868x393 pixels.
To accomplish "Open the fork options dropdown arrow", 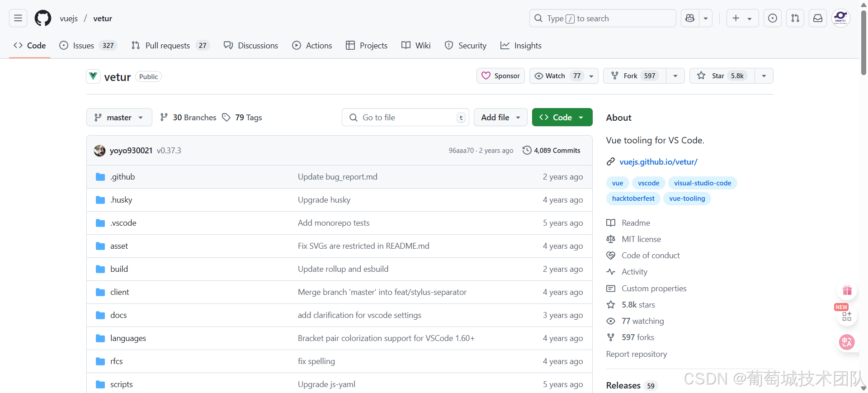I will [x=675, y=76].
